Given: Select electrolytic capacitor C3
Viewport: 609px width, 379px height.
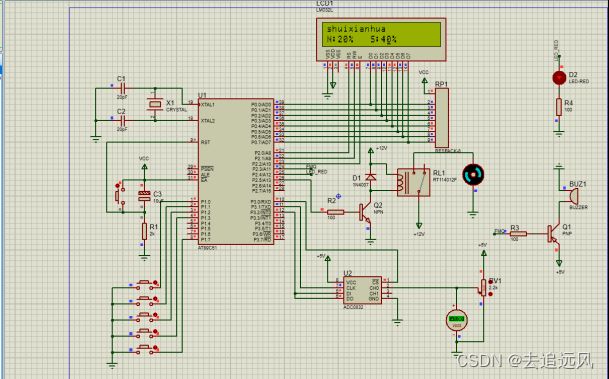Looking at the screenshot, I should click(144, 196).
